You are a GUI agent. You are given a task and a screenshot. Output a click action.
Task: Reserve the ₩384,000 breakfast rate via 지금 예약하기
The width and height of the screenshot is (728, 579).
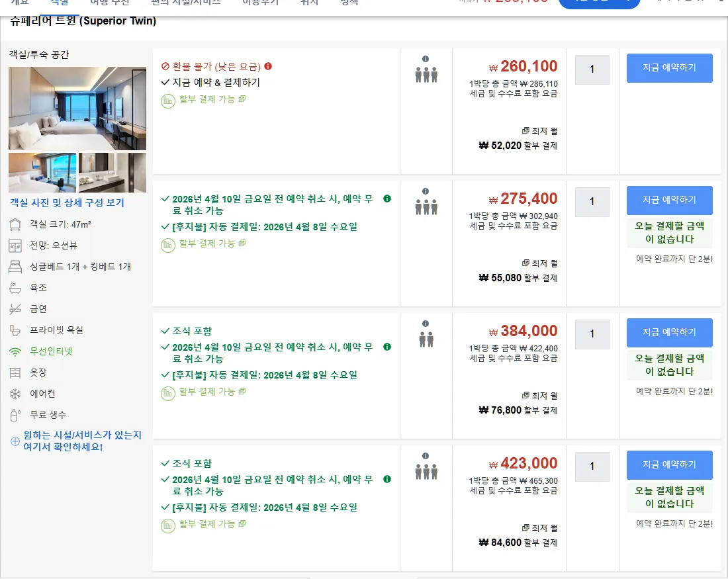[x=670, y=332]
